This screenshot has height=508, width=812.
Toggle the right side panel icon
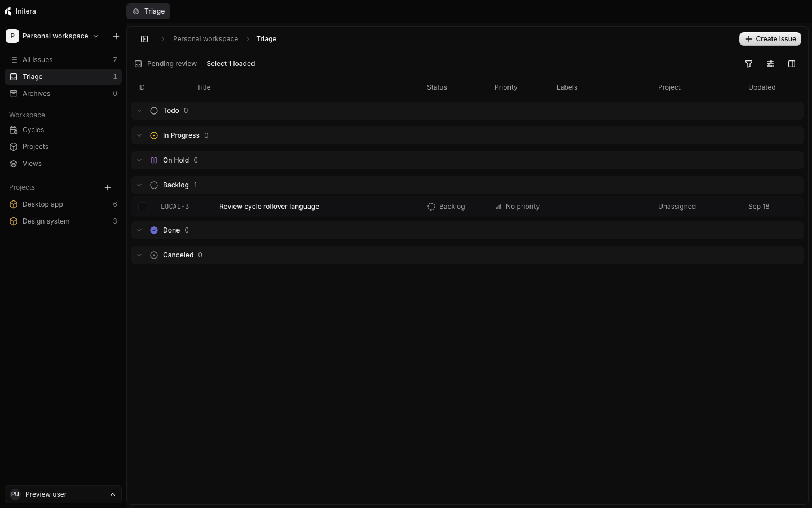pyautogui.click(x=792, y=64)
